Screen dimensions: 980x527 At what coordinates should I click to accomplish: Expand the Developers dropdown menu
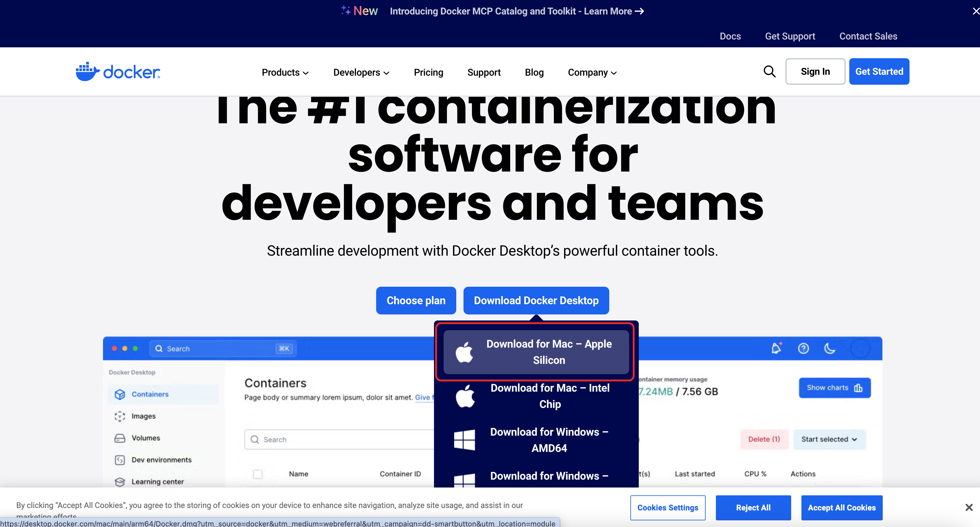361,72
